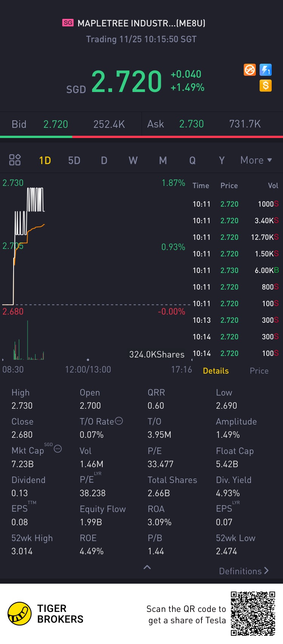Screen dimensions: 283x644
Task: Open T/O Rate info bubble icon
Action: 119,421
